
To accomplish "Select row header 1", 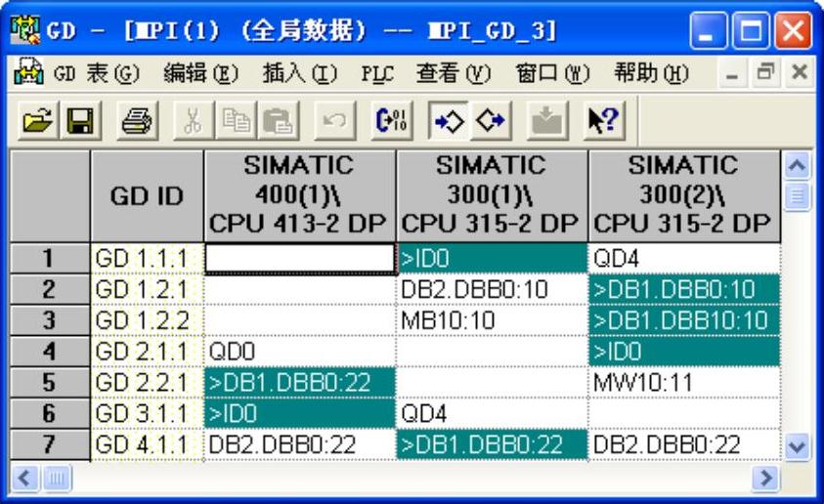I will (x=50, y=258).
